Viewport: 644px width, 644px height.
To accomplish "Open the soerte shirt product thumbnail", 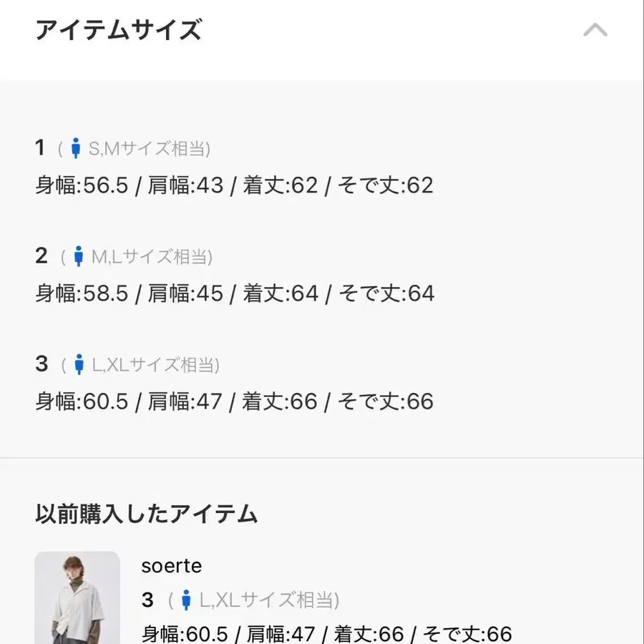I will pos(77,597).
